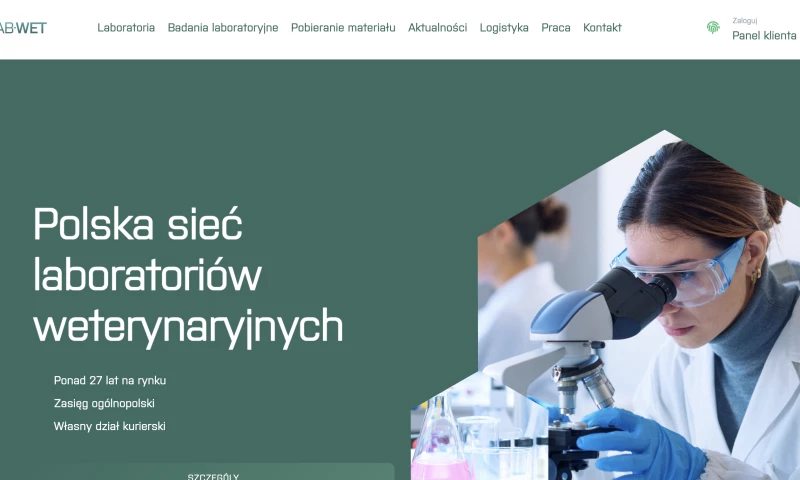Go to the Kontakt page
Image resolution: width=800 pixels, height=480 pixels.
tap(602, 28)
